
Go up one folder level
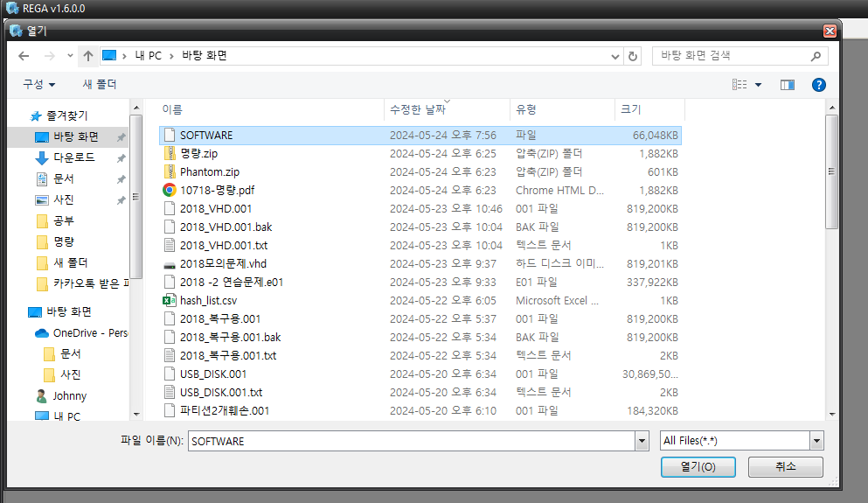pyautogui.click(x=88, y=56)
